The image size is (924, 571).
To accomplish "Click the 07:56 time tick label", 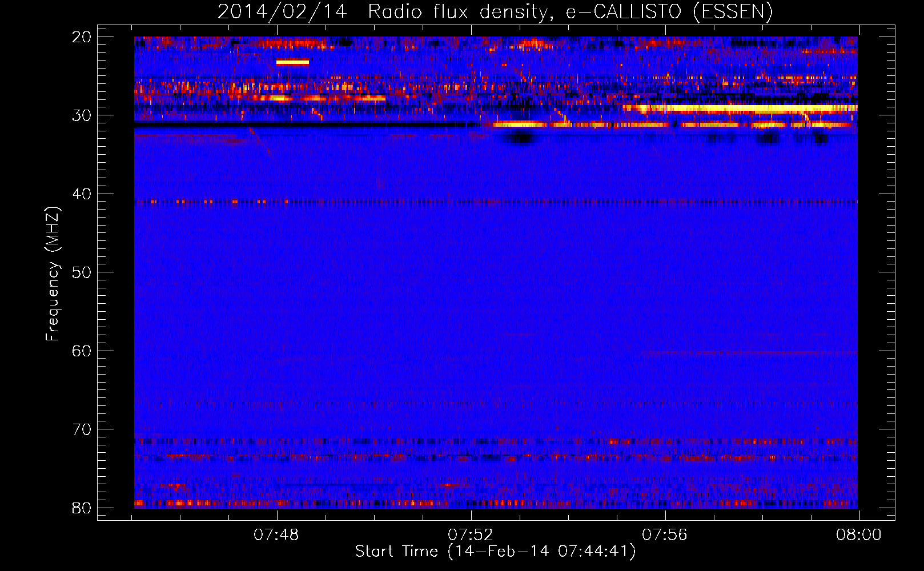I will tap(665, 535).
